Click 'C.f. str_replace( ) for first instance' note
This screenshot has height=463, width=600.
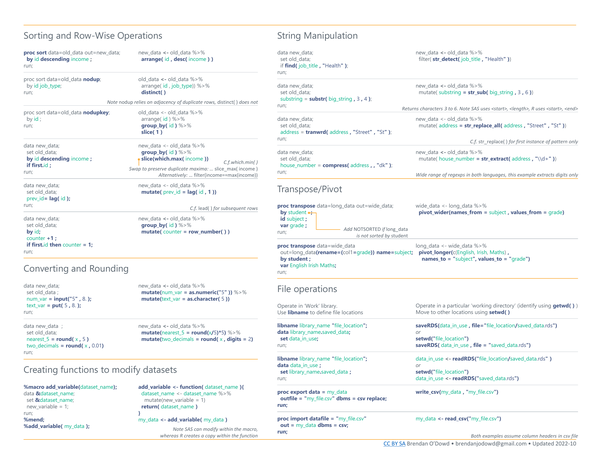pyautogui.click(x=524, y=142)
